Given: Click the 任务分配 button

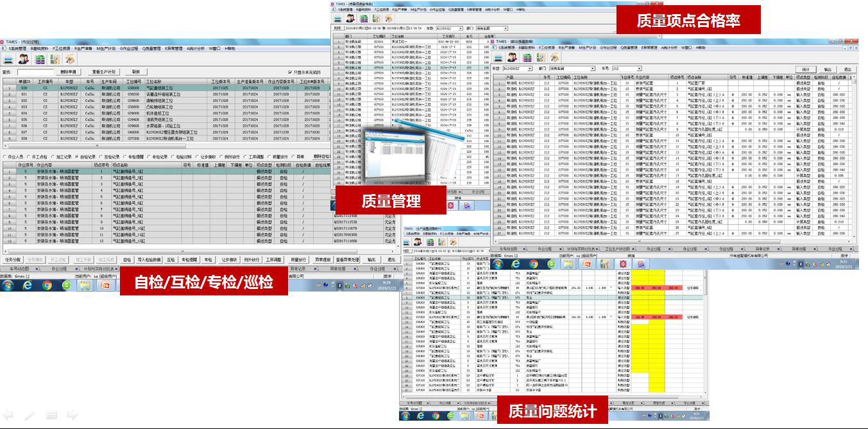Looking at the screenshot, I should pyautogui.click(x=13, y=259).
